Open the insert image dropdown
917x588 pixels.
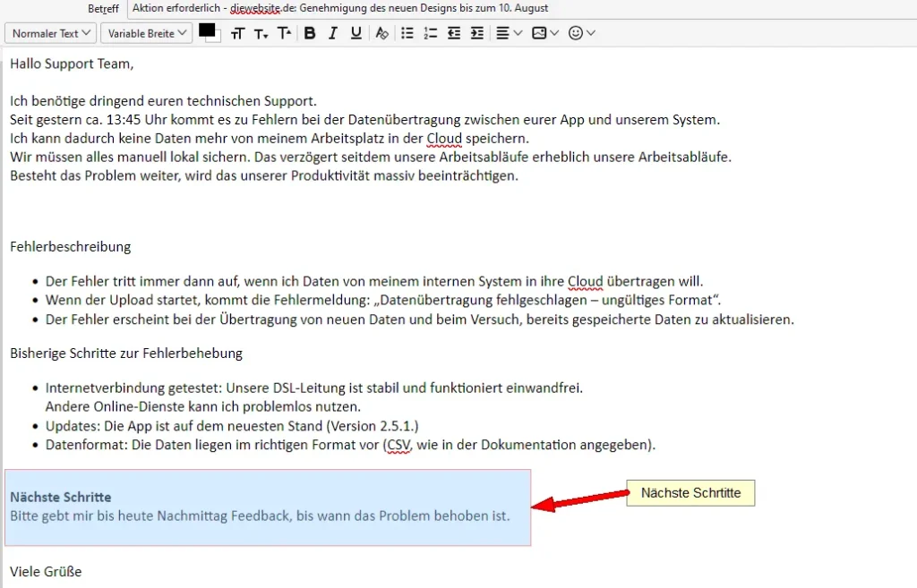[544, 33]
